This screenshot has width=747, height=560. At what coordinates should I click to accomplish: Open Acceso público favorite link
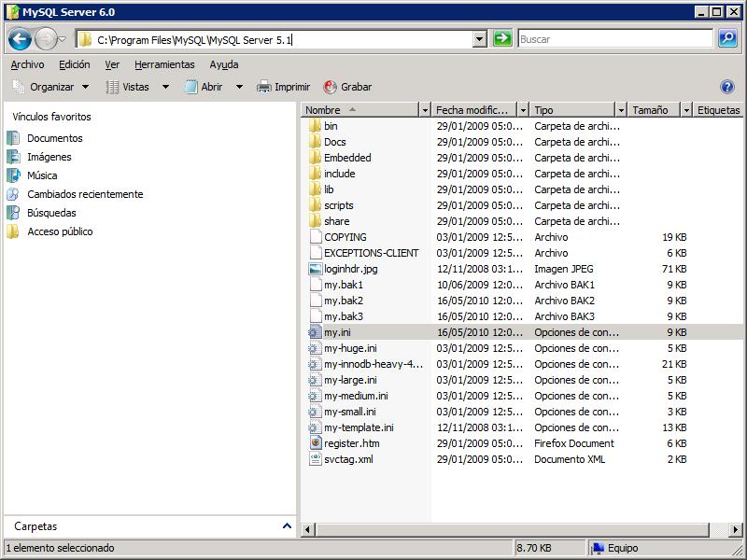point(60,231)
